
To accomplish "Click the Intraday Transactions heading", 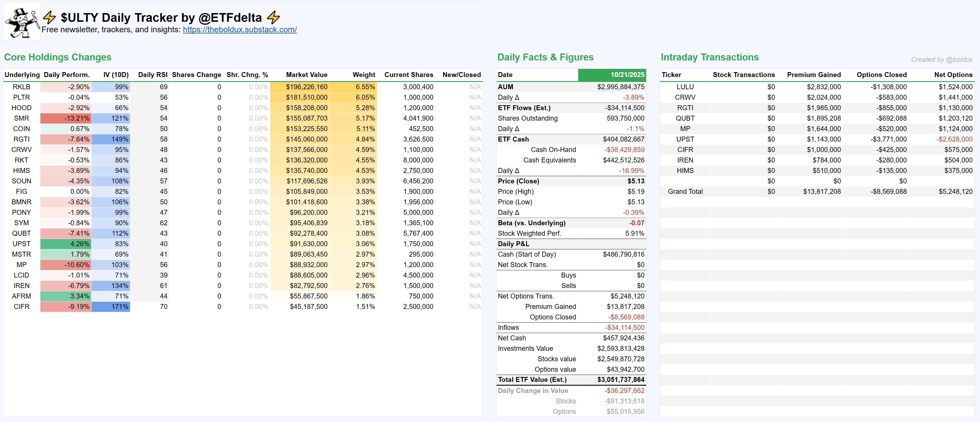I will pos(710,57).
